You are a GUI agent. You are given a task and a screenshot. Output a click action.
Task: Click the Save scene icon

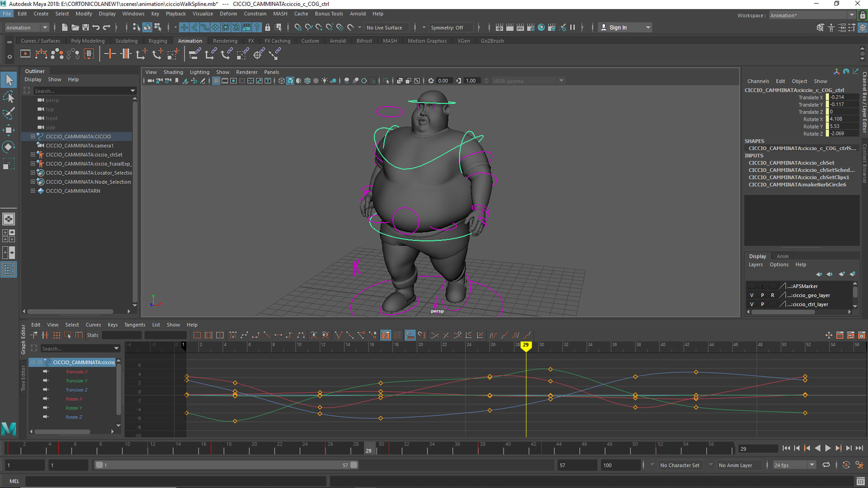point(85,28)
